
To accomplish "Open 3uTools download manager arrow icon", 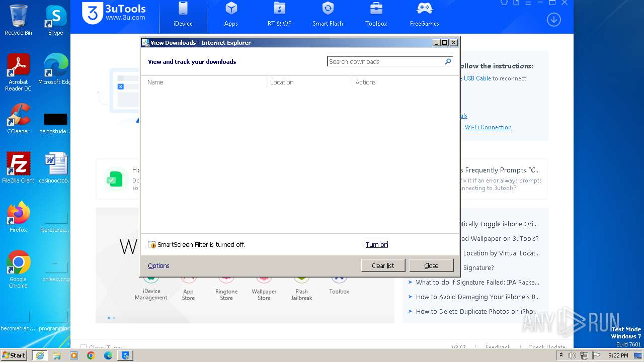I will (554, 20).
